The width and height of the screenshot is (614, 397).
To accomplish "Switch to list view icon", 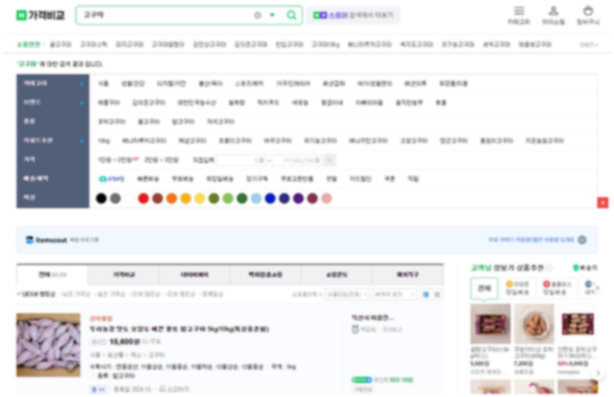I will pyautogui.click(x=426, y=294).
